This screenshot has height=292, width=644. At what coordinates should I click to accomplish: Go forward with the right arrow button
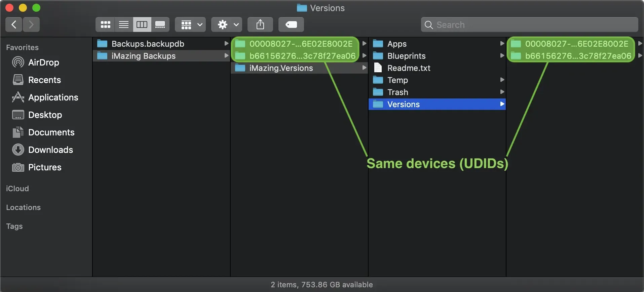click(31, 25)
